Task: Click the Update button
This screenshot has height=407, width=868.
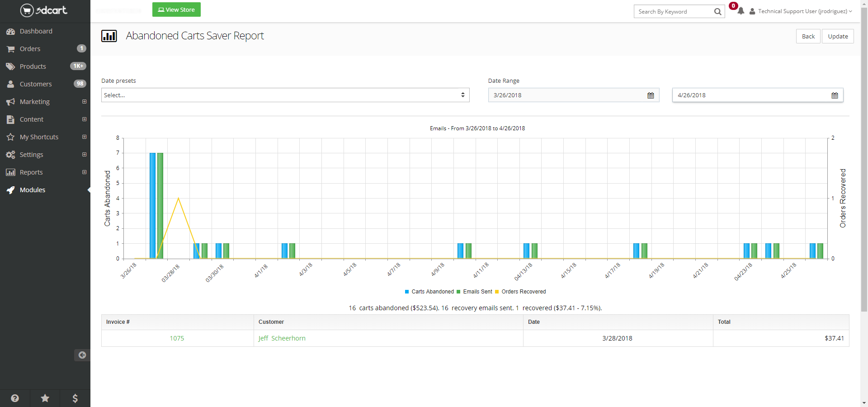Action: (837, 36)
